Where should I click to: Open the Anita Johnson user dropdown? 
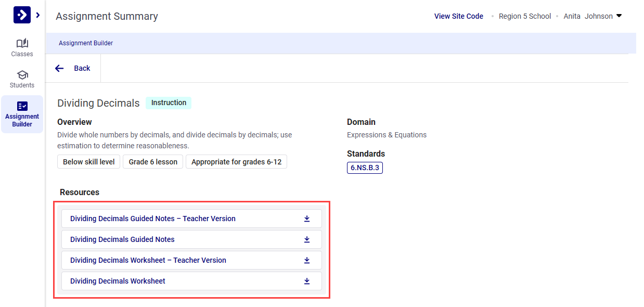619,16
